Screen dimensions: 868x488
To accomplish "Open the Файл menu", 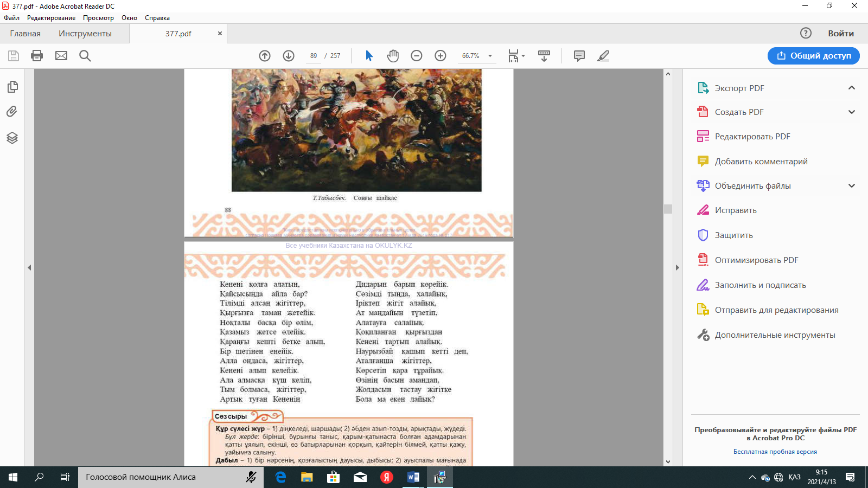I will click(11, 18).
